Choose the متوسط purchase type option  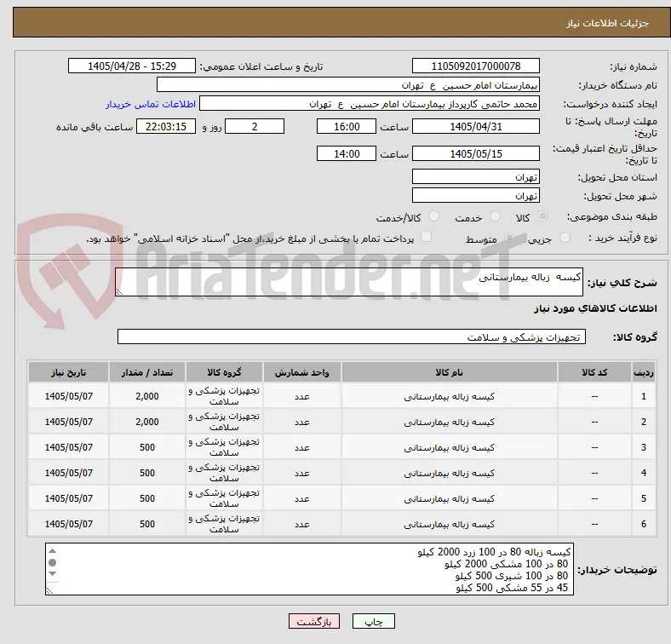509,238
